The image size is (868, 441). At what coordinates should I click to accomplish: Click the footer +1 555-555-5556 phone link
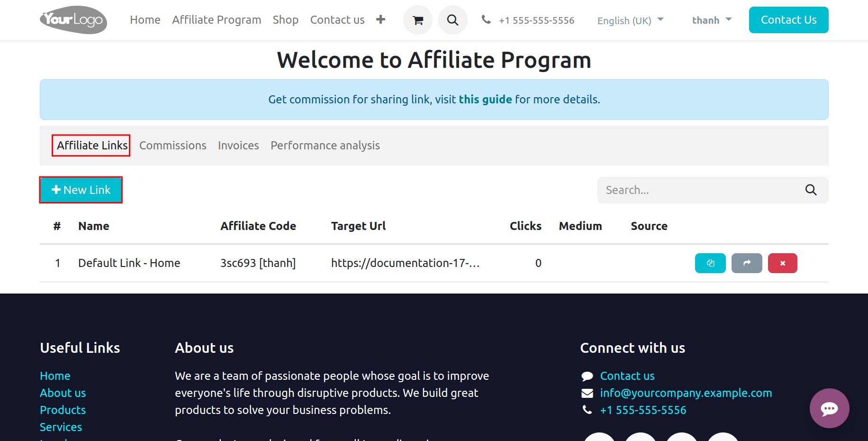click(643, 410)
